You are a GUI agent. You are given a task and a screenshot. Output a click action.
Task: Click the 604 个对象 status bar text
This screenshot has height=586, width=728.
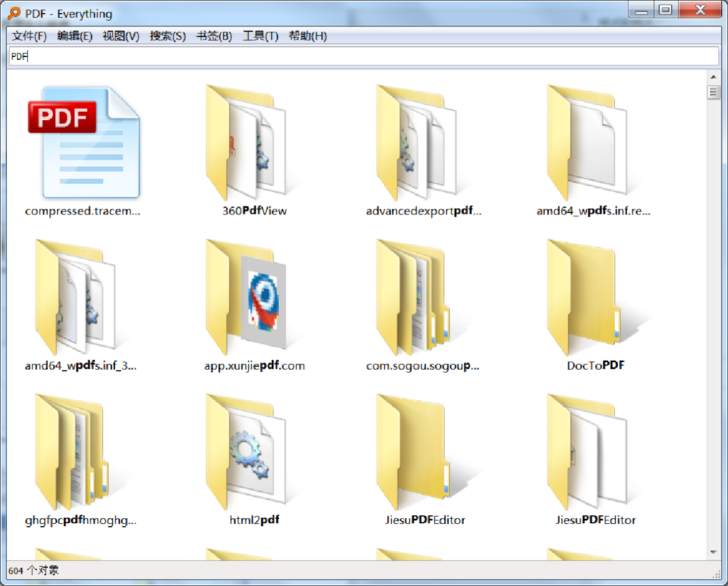[33, 570]
